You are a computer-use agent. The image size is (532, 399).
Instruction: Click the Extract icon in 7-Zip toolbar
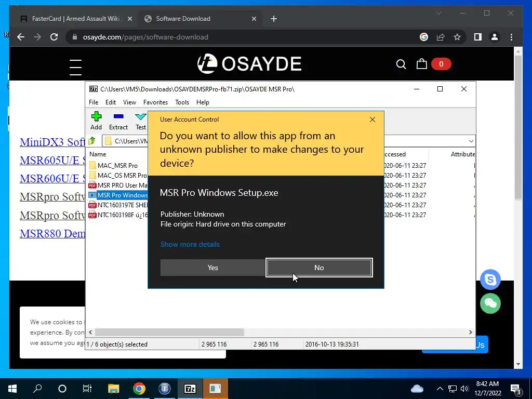pos(118,121)
